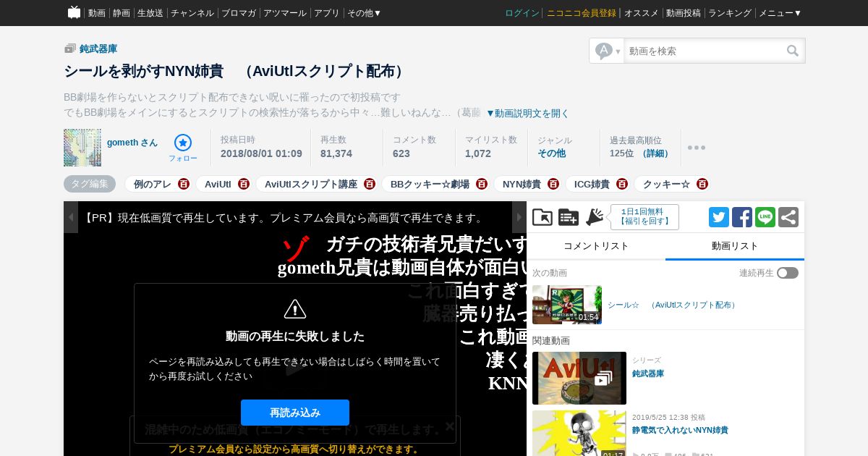Image resolution: width=868 pixels, height=456 pixels.
Task: Switch to コメントリスト tab
Action: click(596, 246)
